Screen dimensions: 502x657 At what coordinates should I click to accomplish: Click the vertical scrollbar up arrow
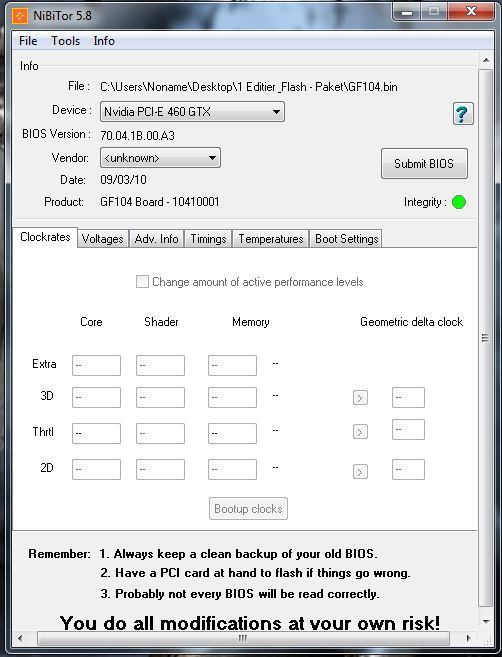[x=486, y=60]
